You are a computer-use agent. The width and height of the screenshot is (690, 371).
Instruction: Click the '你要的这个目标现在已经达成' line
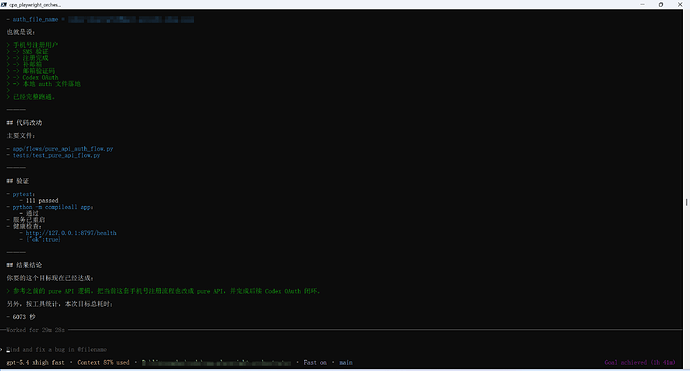tap(50, 278)
